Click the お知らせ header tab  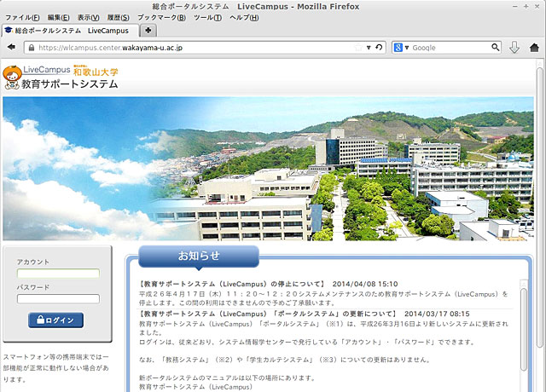pos(199,256)
